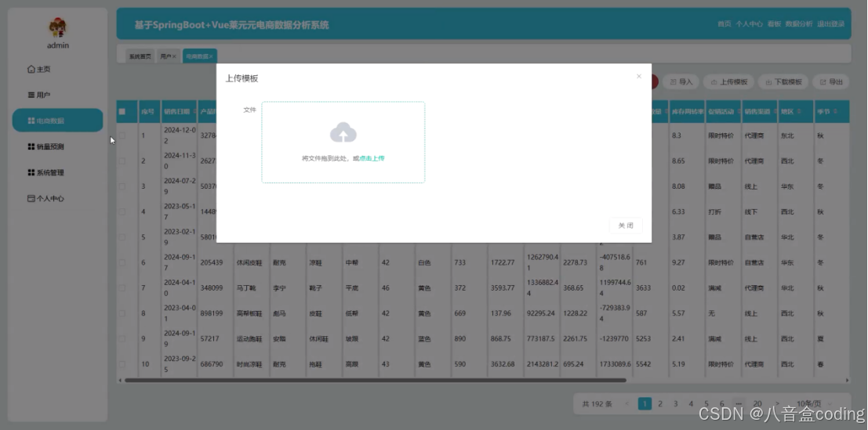Click the admin avatar image
The height and width of the screenshot is (430, 868).
[57, 27]
